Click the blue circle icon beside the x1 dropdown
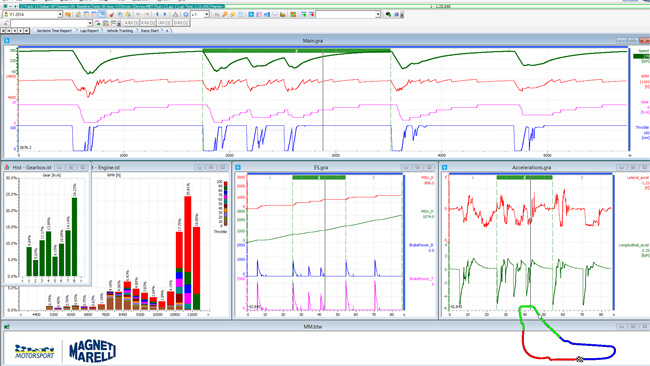The width and height of the screenshot is (650, 366). click(186, 15)
